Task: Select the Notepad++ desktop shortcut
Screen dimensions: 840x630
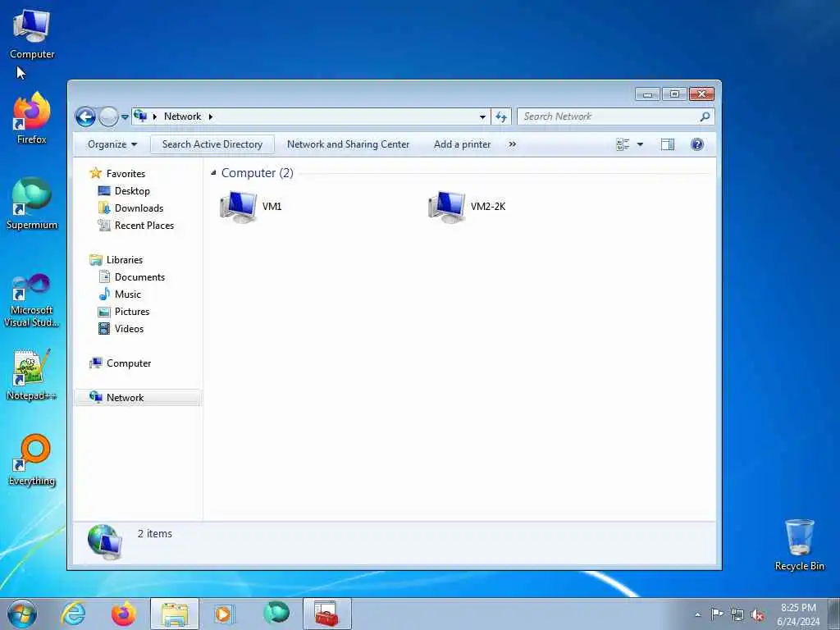Action: pos(32,375)
